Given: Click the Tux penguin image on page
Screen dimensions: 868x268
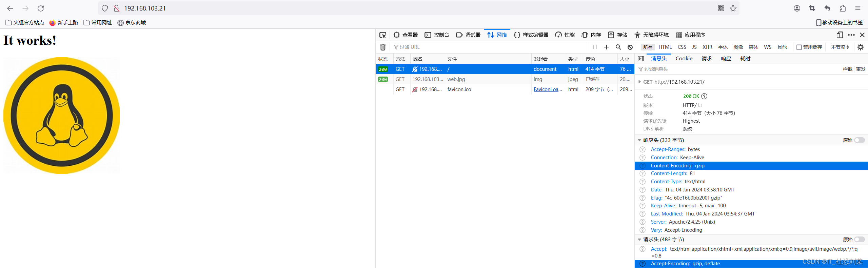Looking at the screenshot, I should 62,116.
